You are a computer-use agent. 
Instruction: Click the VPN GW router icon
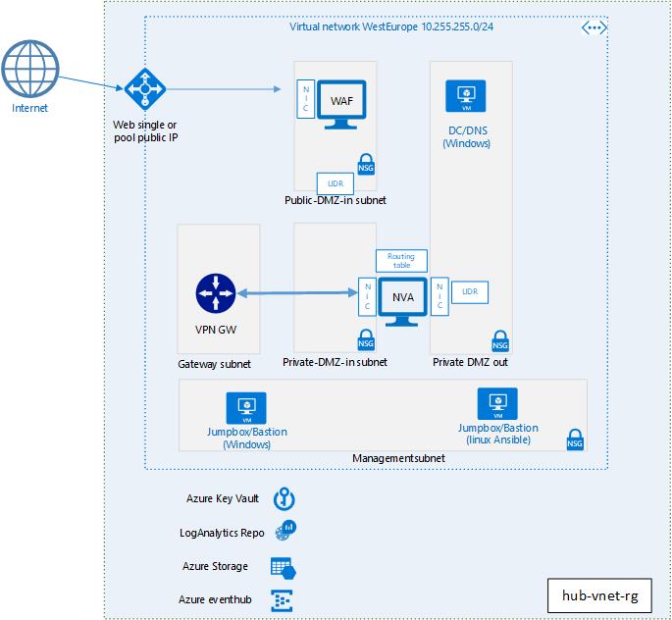pyautogui.click(x=216, y=293)
